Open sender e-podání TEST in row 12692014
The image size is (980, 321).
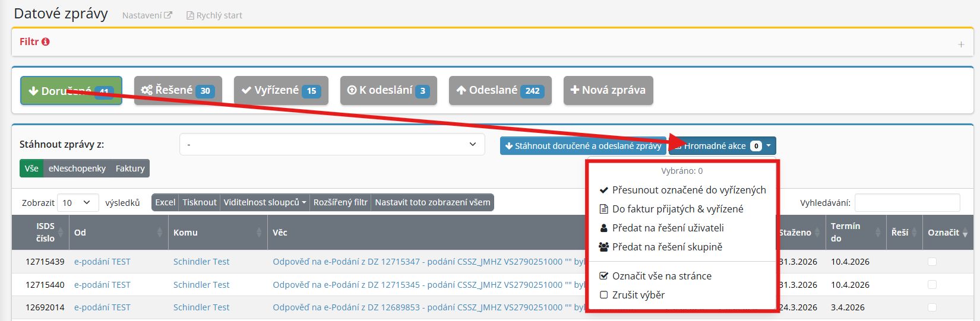[x=102, y=307]
